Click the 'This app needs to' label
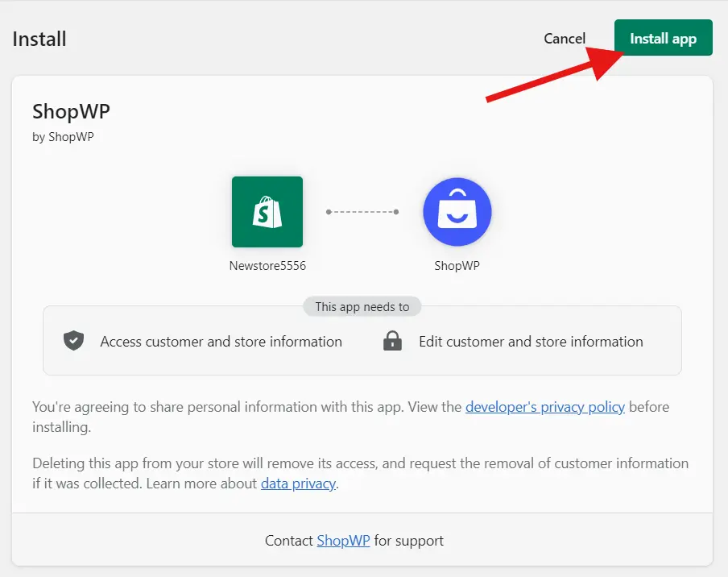 click(362, 306)
